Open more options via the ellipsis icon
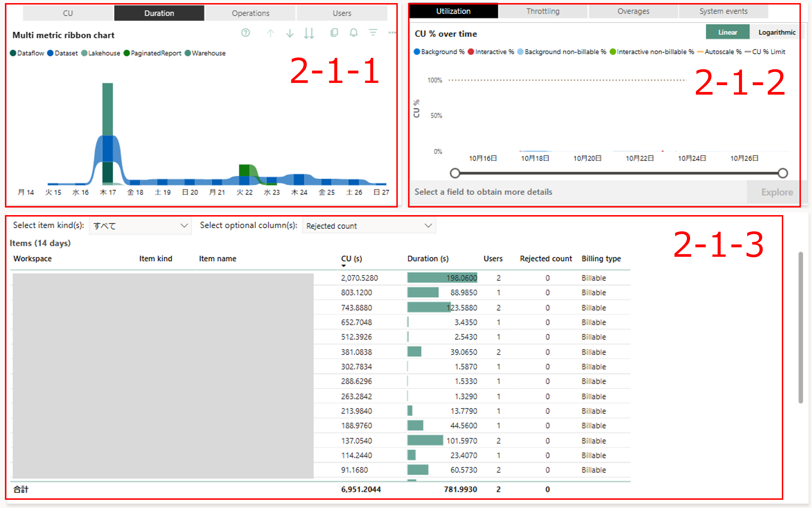 (x=392, y=33)
